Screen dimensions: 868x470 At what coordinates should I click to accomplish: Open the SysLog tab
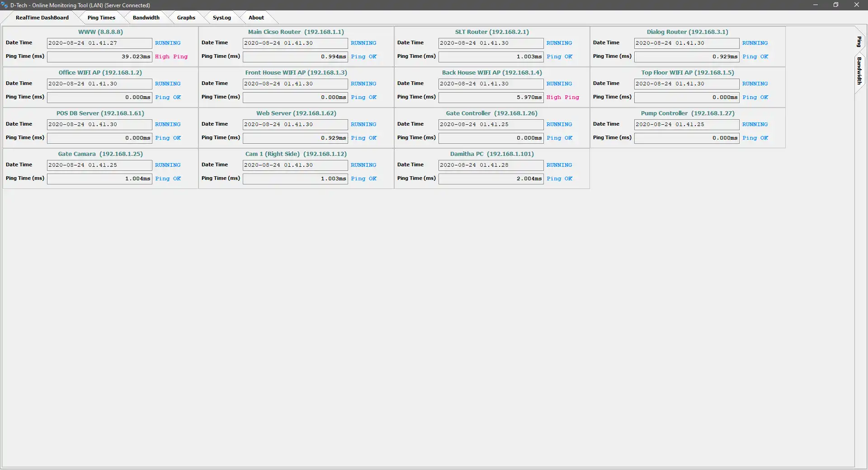coord(222,18)
